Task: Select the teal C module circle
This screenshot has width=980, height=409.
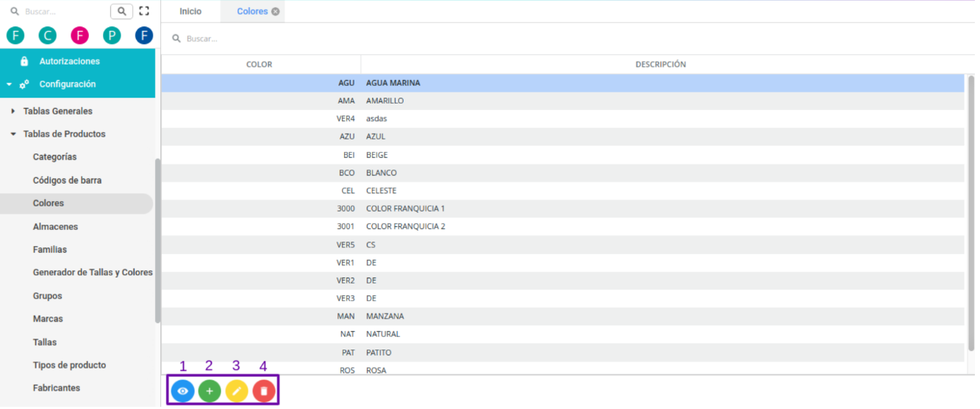Action: click(x=48, y=35)
